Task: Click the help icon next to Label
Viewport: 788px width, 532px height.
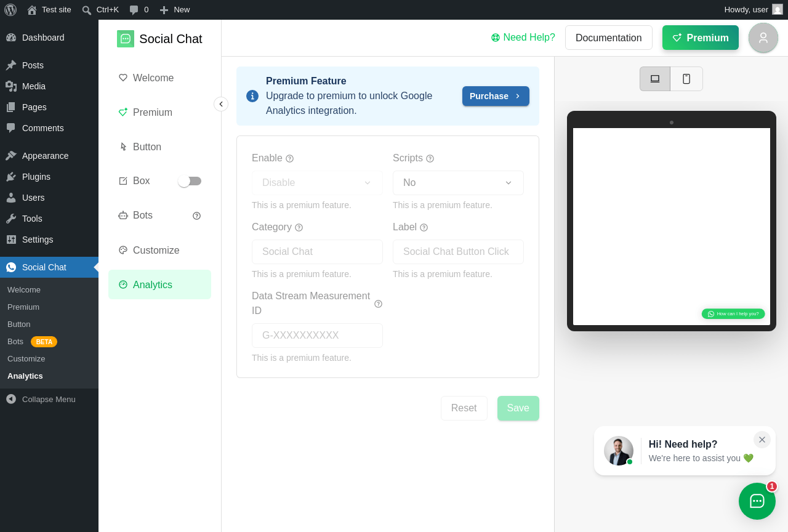Action: [424, 228]
